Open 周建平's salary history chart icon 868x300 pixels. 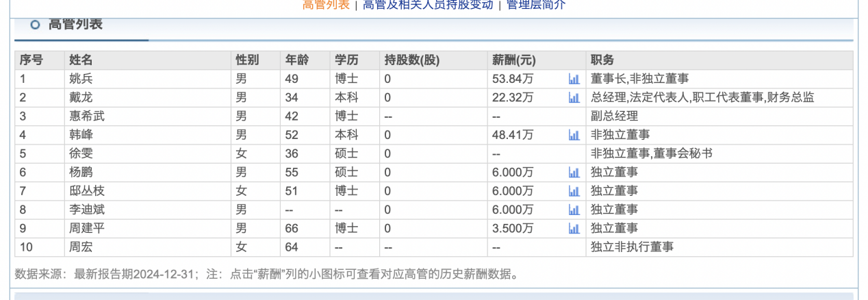pyautogui.click(x=574, y=228)
